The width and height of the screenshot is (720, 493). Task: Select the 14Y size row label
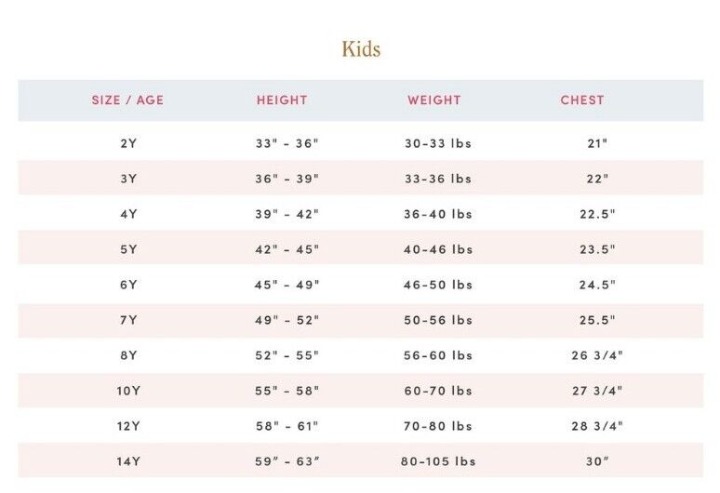(x=129, y=461)
